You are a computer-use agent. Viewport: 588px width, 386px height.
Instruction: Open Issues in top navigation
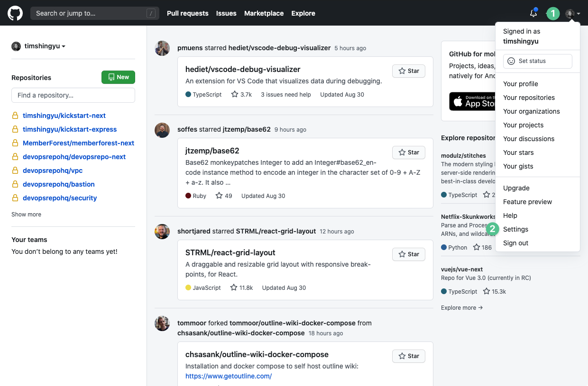click(226, 13)
